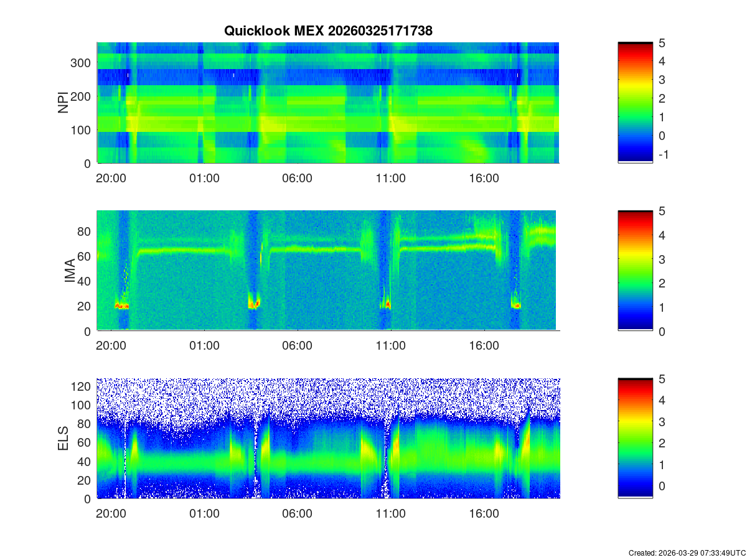Viewport: 747px width, 560px height.
Task: Select the NPI y-axis label
Action: 63,103
